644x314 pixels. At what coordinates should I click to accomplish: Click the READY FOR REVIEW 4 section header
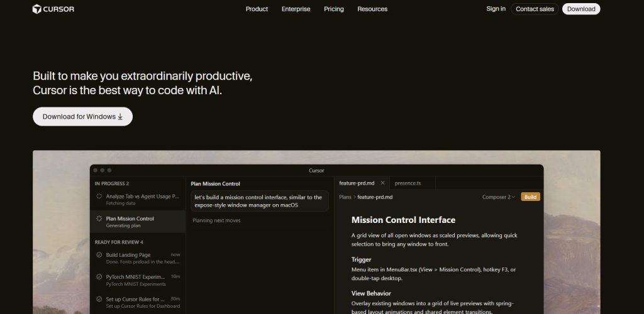click(x=119, y=242)
